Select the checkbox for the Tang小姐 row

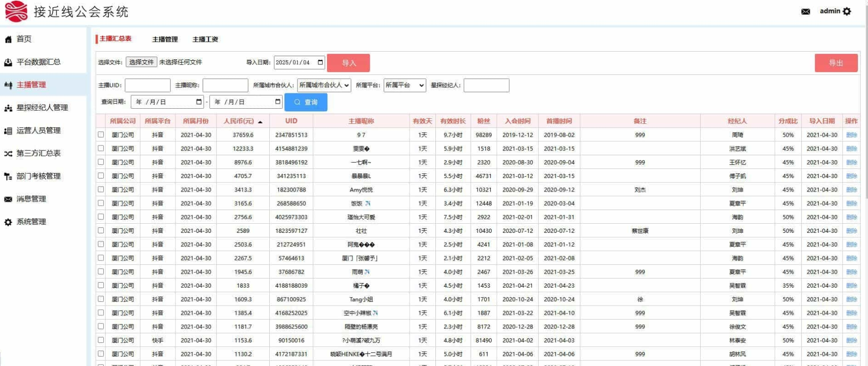101,299
